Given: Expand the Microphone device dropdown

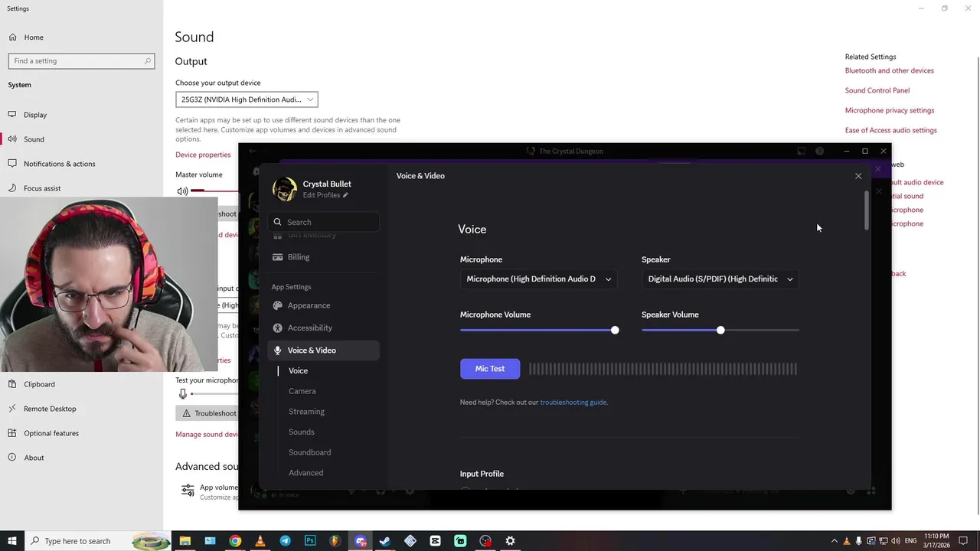Looking at the screenshot, I should pos(539,279).
